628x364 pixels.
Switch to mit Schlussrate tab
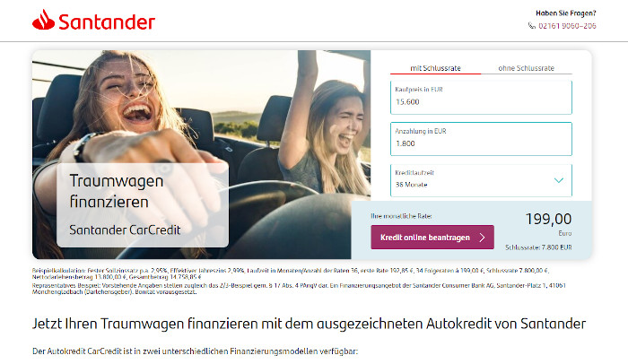[435, 68]
